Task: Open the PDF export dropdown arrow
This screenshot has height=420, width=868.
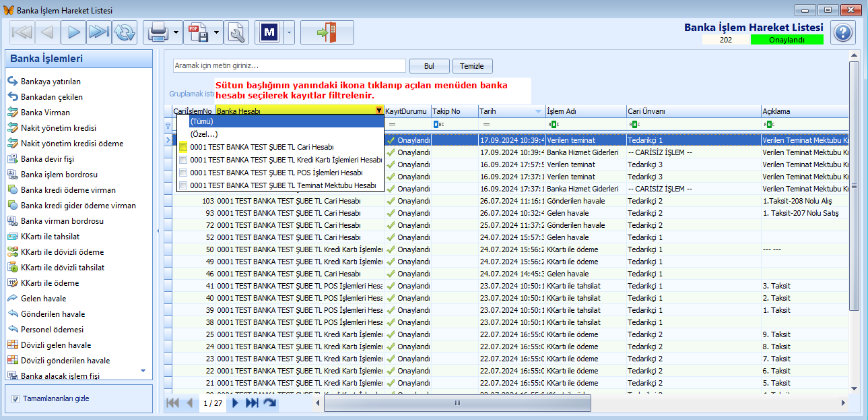Action: coord(216,32)
